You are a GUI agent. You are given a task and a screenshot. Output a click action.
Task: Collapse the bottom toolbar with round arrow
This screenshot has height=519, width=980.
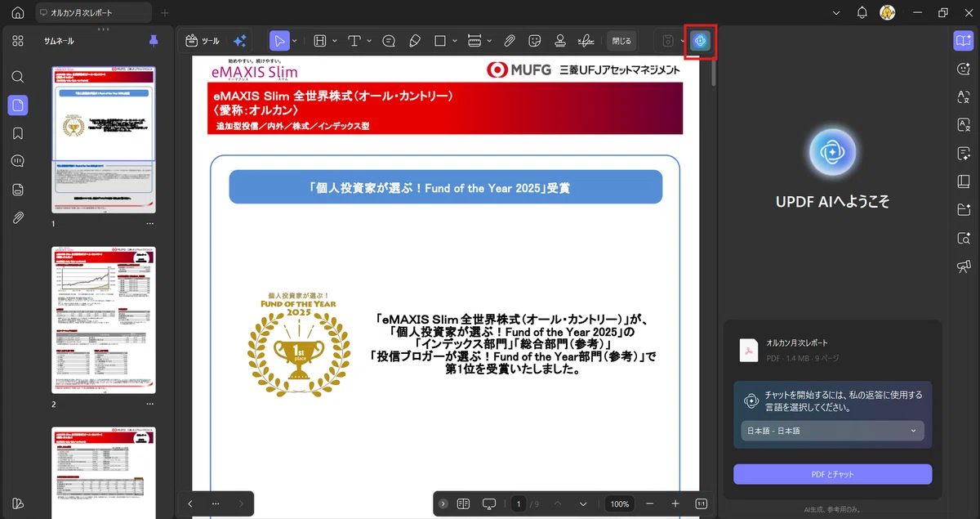coord(443,503)
